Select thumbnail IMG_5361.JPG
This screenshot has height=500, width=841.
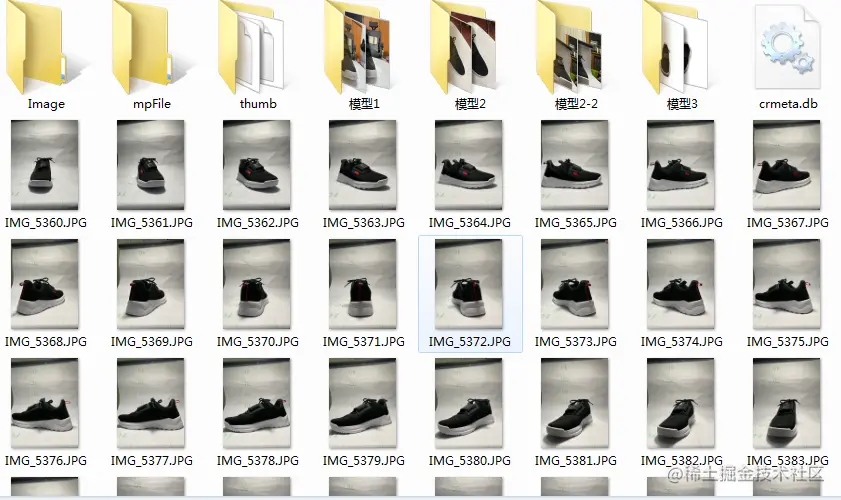pos(151,165)
